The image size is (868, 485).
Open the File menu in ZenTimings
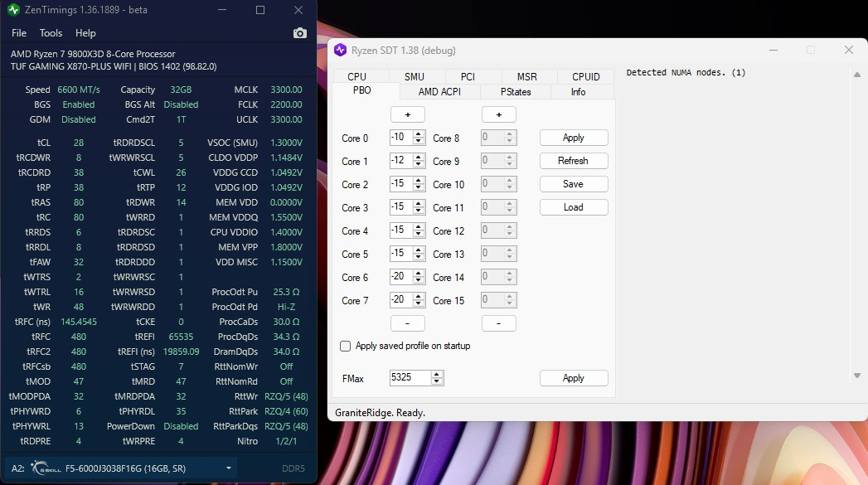point(19,33)
